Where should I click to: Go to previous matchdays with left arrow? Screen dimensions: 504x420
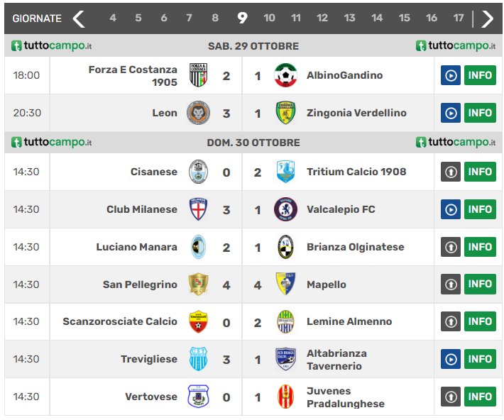pyautogui.click(x=79, y=18)
